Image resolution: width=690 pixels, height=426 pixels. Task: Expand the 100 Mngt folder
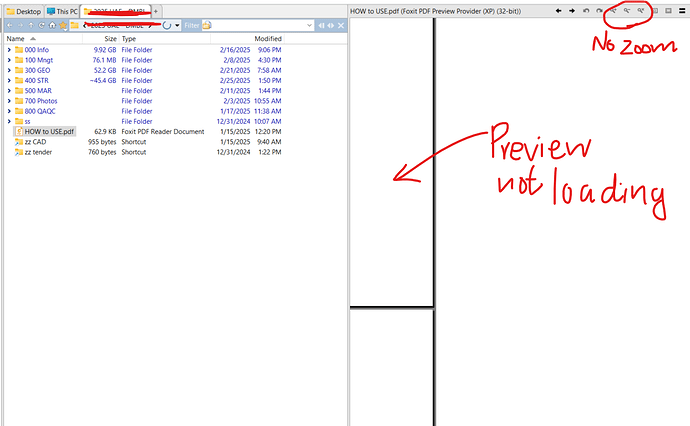pos(9,60)
